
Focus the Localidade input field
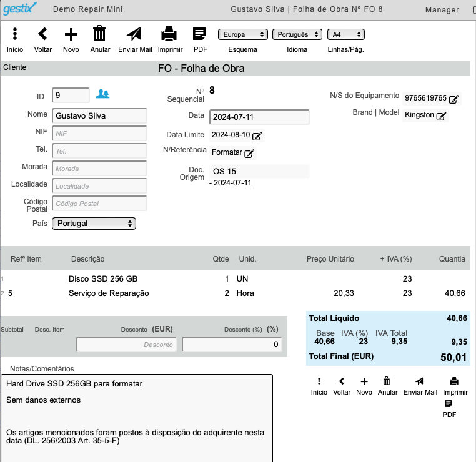(99, 186)
